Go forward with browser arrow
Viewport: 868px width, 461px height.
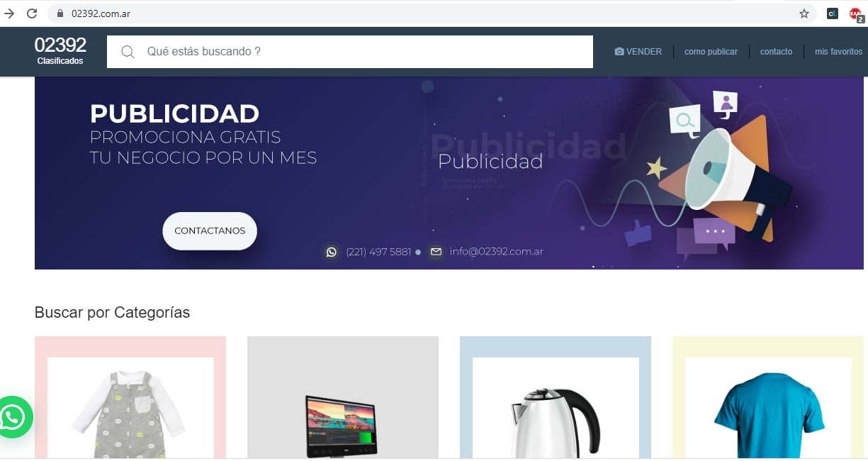click(9, 13)
